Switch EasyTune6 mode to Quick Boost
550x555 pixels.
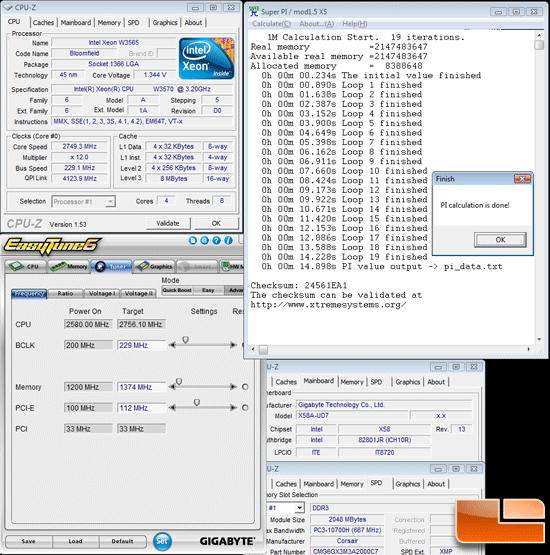177,290
